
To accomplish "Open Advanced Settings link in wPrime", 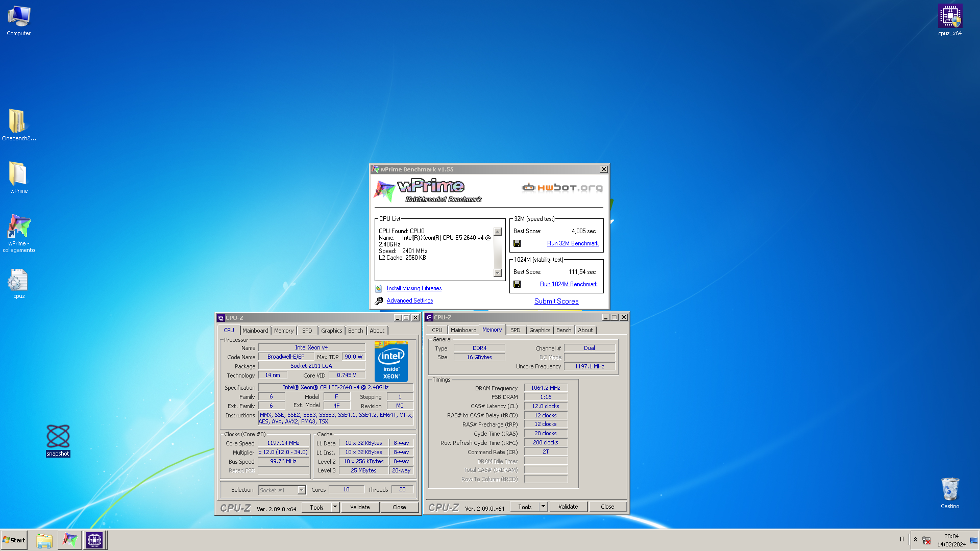I will (409, 301).
